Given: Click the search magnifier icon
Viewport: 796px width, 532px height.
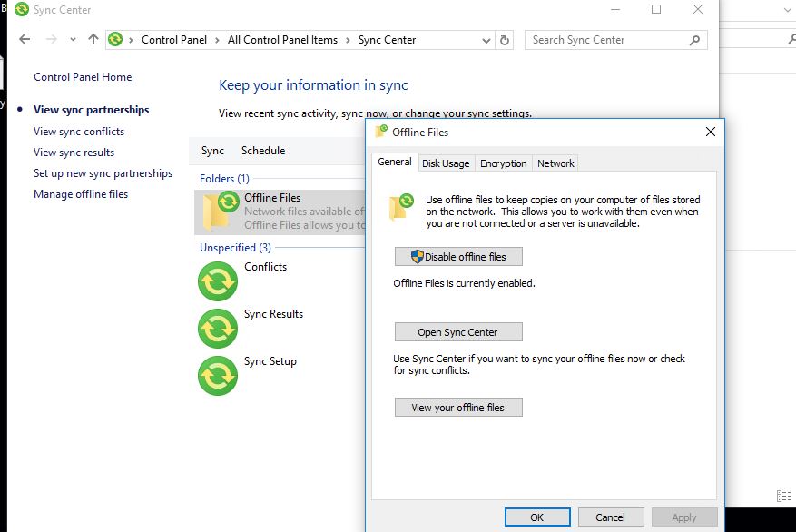Looking at the screenshot, I should pyautogui.click(x=694, y=40).
